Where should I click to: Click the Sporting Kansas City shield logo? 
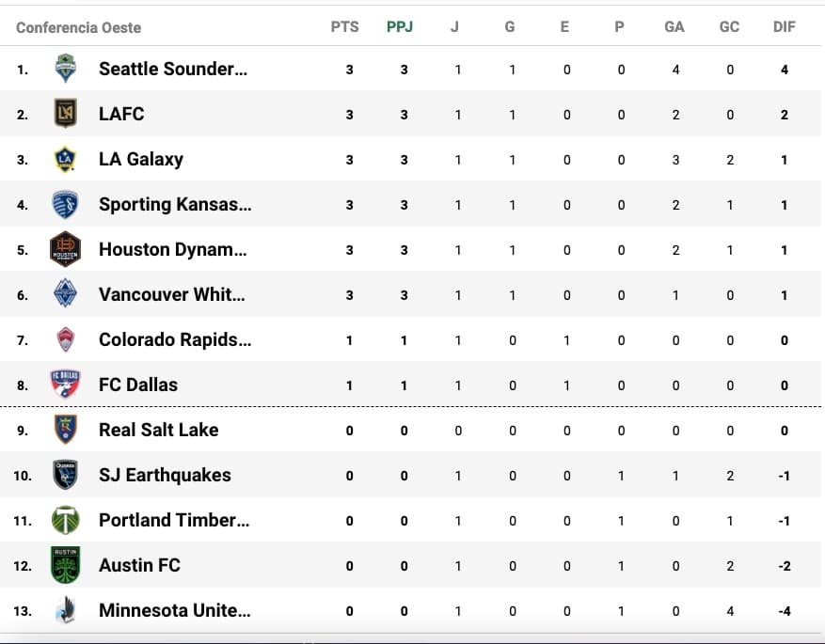[65, 204]
